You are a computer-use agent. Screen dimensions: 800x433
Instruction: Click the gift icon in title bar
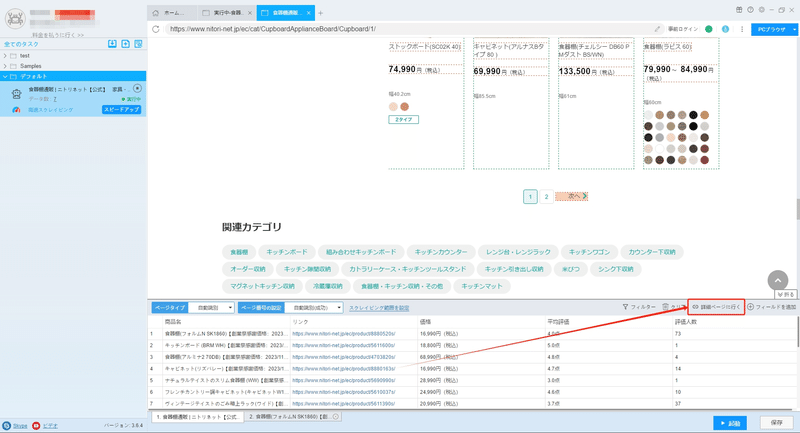tap(739, 10)
